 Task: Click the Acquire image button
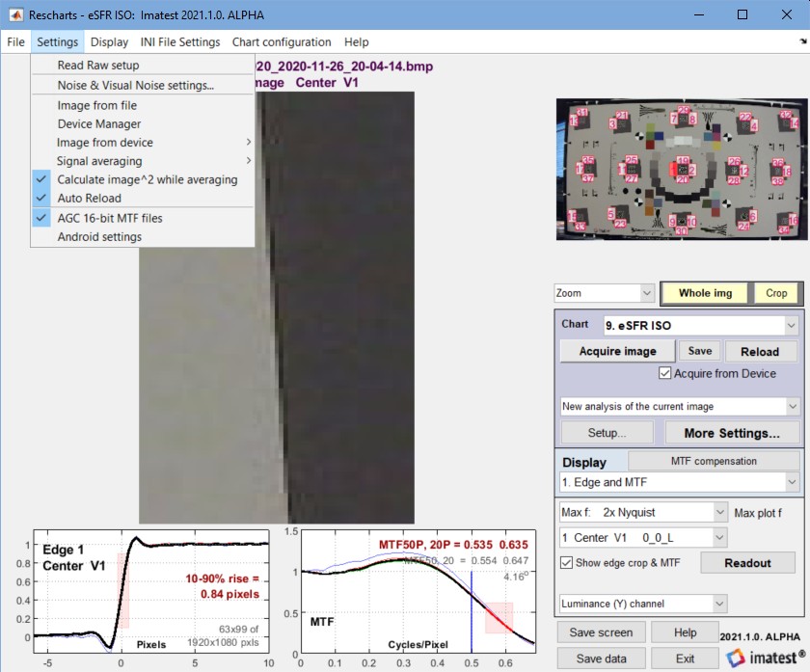click(x=617, y=351)
